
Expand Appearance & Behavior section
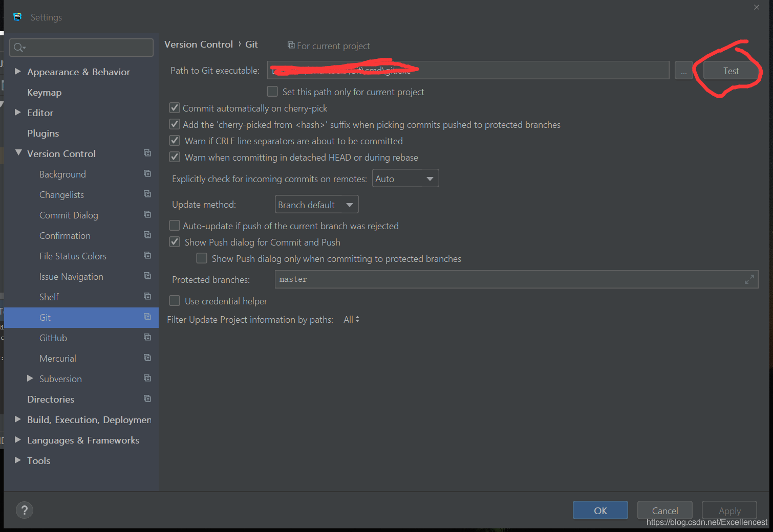click(x=17, y=71)
